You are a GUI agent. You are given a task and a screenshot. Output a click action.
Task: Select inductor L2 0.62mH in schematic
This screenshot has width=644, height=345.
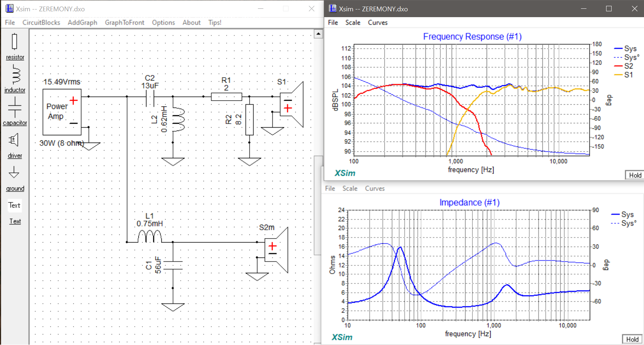178,119
